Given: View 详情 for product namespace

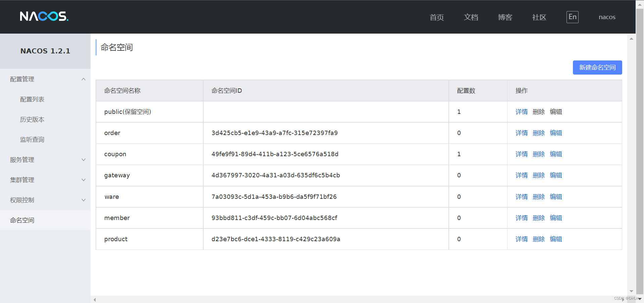Looking at the screenshot, I should [522, 239].
